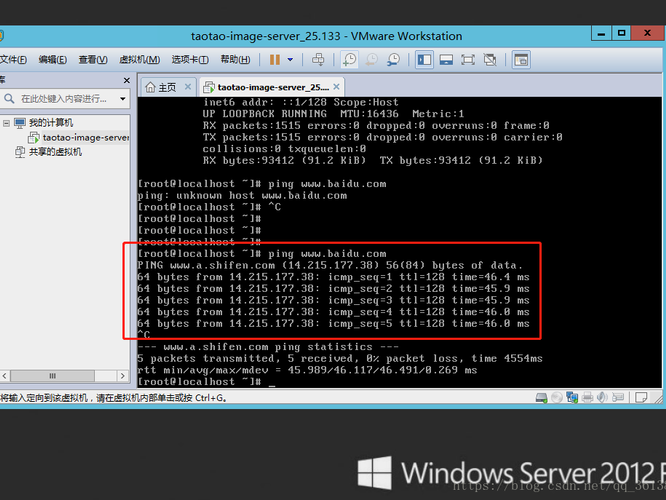Click the icmp_seq=1 ping reply line
The width and height of the screenshot is (666, 500).
(333, 277)
